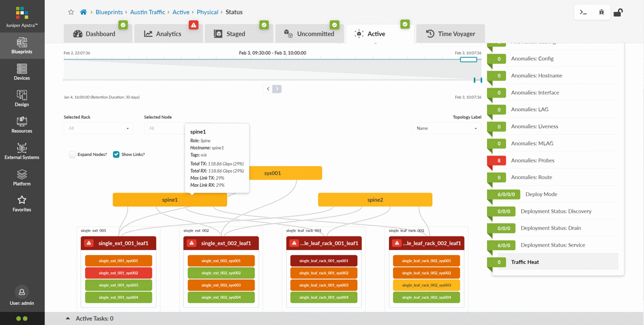The width and height of the screenshot is (644, 325).
Task: Click the bug debug icon button
Action: (601, 13)
